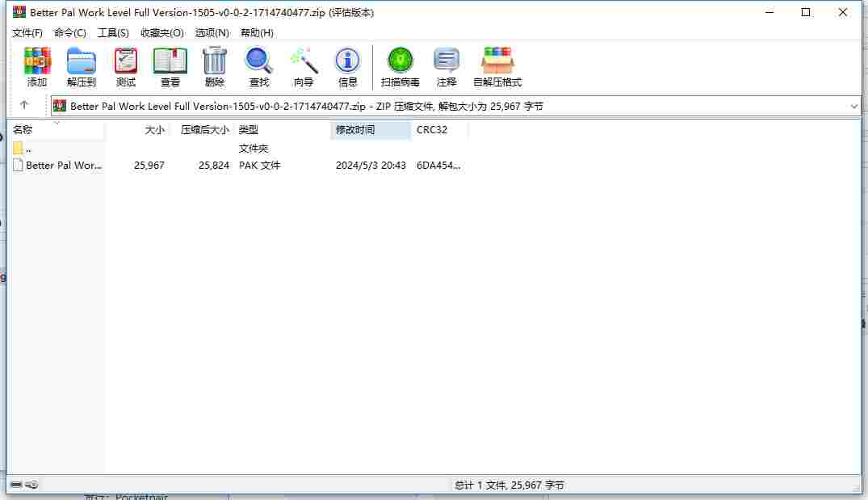The image size is (868, 500).
Task: Click the WinRAR title bar icon
Action: pyautogui.click(x=19, y=11)
